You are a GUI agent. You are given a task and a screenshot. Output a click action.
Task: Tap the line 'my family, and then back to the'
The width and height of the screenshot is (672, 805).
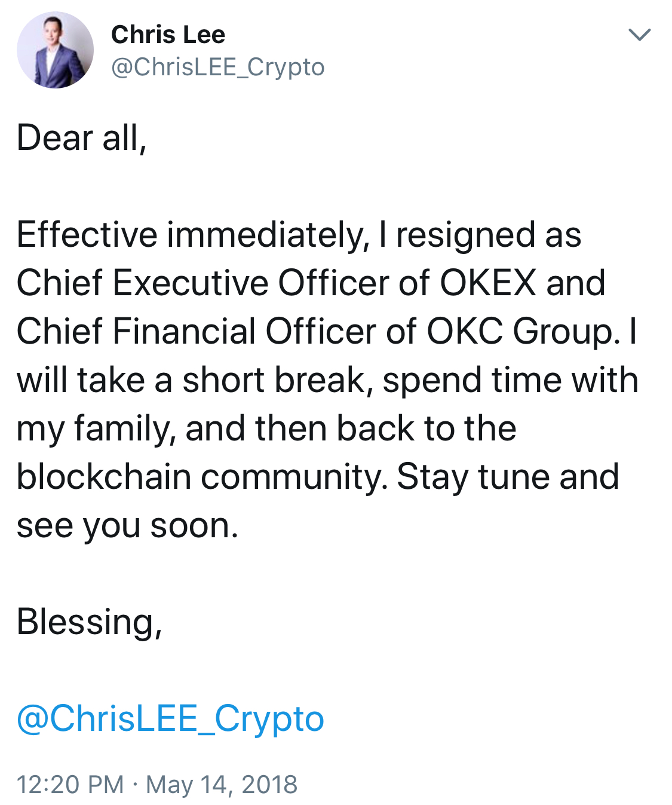pyautogui.click(x=266, y=429)
